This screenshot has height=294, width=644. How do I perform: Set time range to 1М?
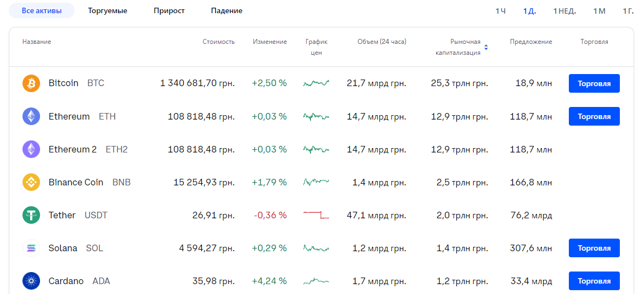[599, 11]
